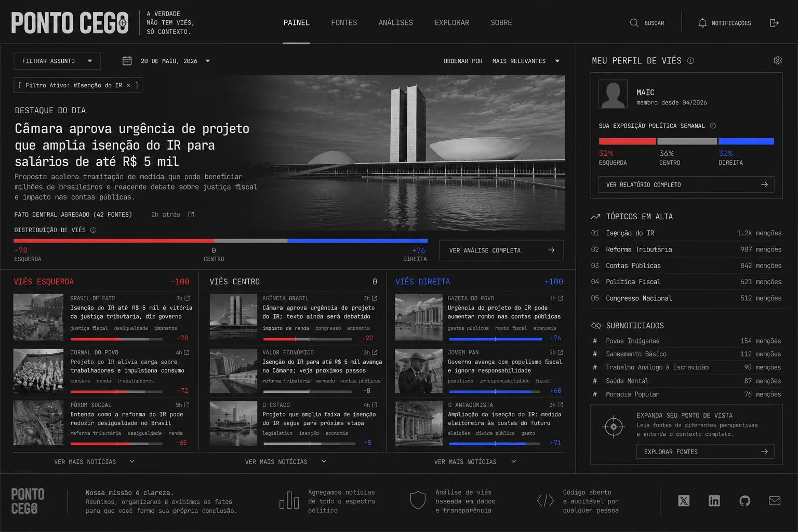Image resolution: width=798 pixels, height=532 pixels.
Task: Open underreported topic Moradia Popular
Action: [x=686, y=394]
